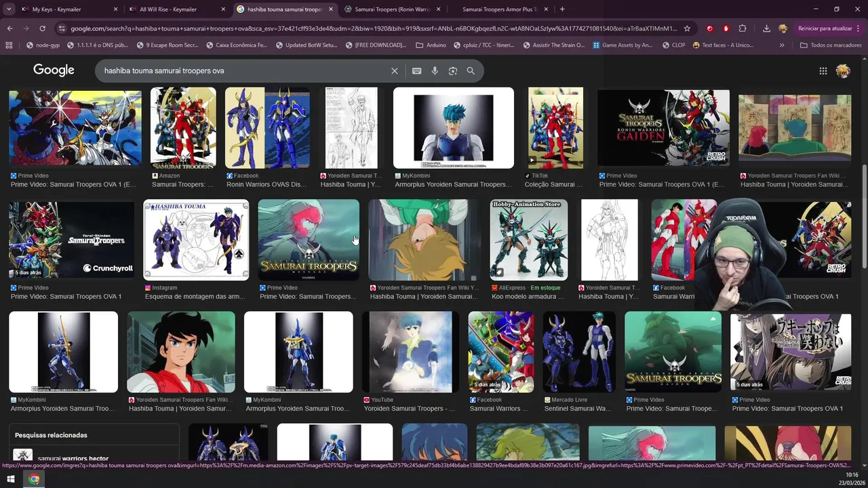Viewport: 868px width, 488px height.
Task: Open the Hobby-Animation Store AliExpress image
Action: point(529,240)
